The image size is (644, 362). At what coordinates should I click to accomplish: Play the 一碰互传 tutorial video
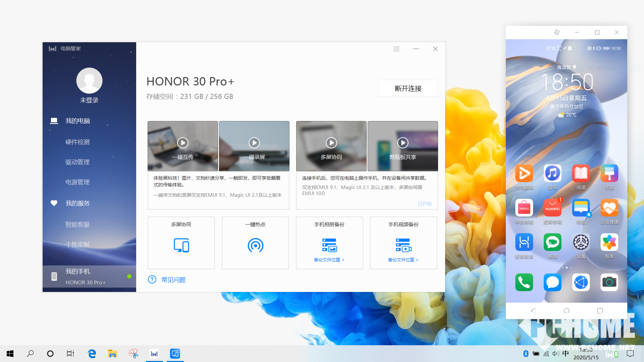tap(183, 143)
